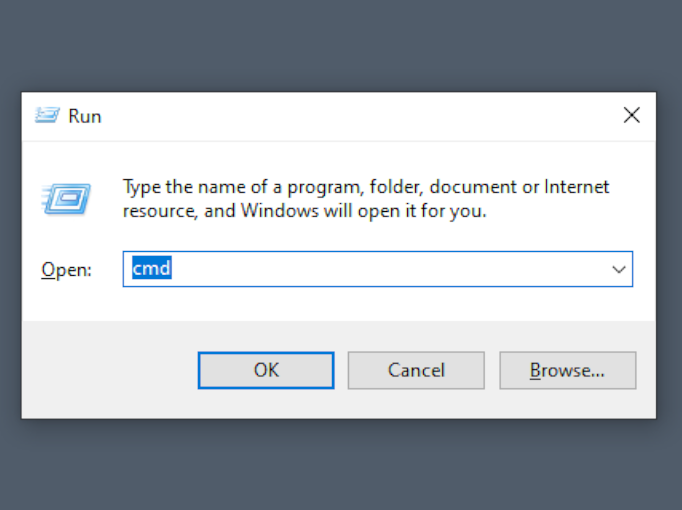Click empty title bar area of Run window
This screenshot has width=682, height=510.
[350, 115]
